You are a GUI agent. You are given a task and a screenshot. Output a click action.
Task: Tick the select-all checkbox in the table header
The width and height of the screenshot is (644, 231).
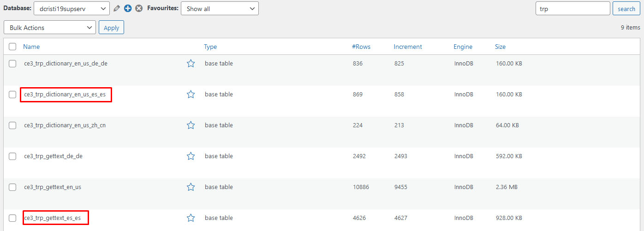12,47
